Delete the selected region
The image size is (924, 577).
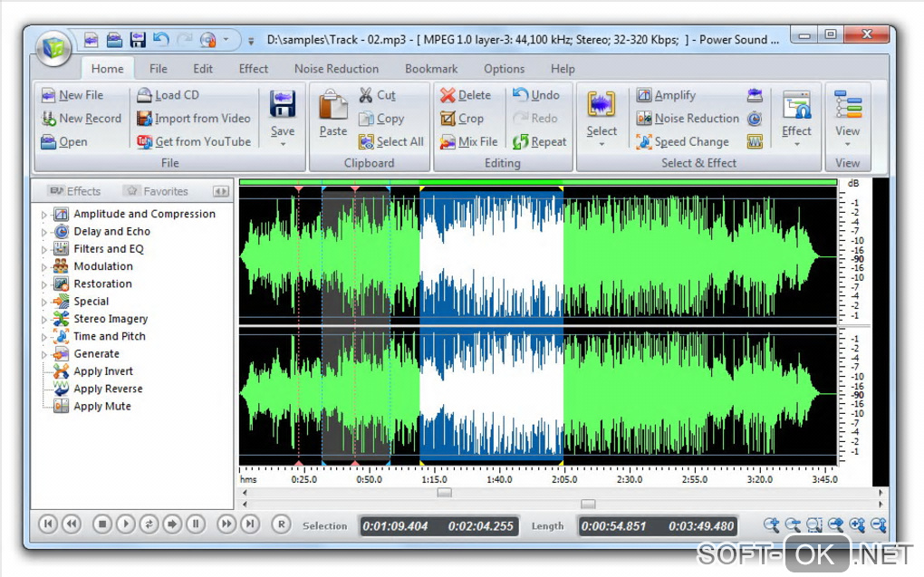(x=466, y=95)
